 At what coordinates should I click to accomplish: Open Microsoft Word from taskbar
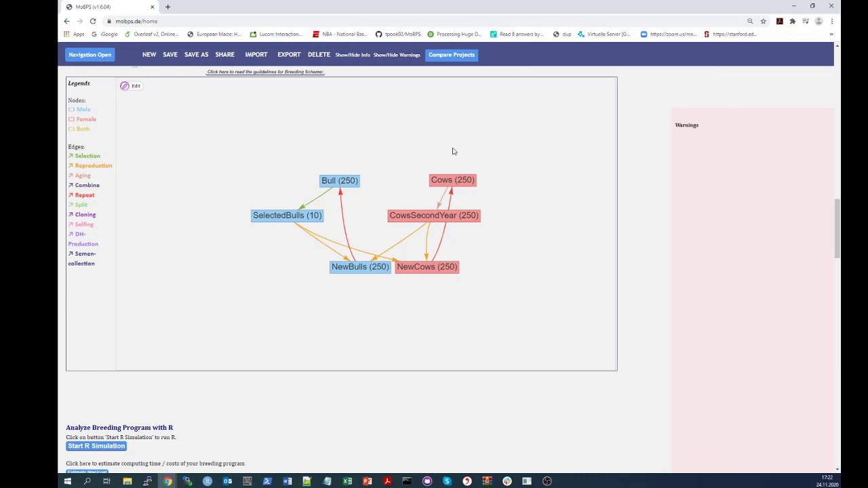click(288, 481)
